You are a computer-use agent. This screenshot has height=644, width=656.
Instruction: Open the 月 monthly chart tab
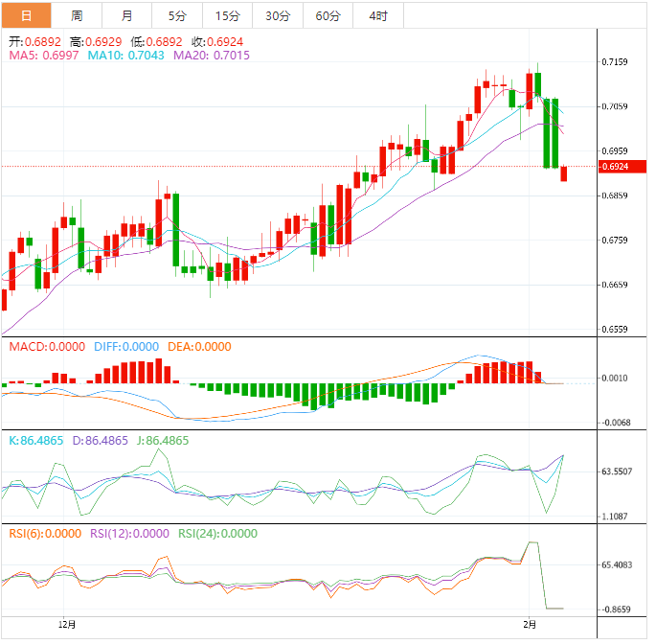click(x=127, y=15)
